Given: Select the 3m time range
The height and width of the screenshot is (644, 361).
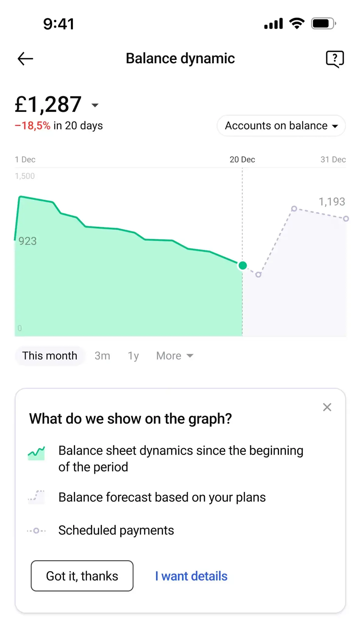Looking at the screenshot, I should tap(102, 355).
